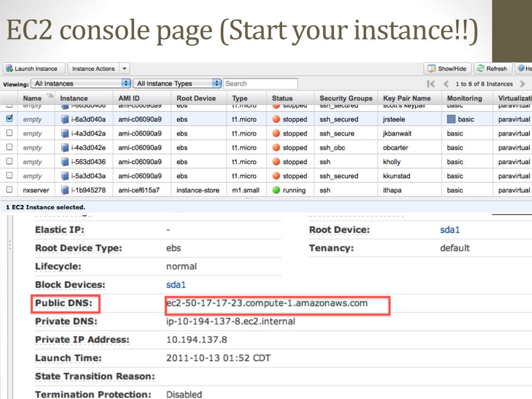
Task: Click server icon for i-4e3d042e
Action: coord(65,148)
